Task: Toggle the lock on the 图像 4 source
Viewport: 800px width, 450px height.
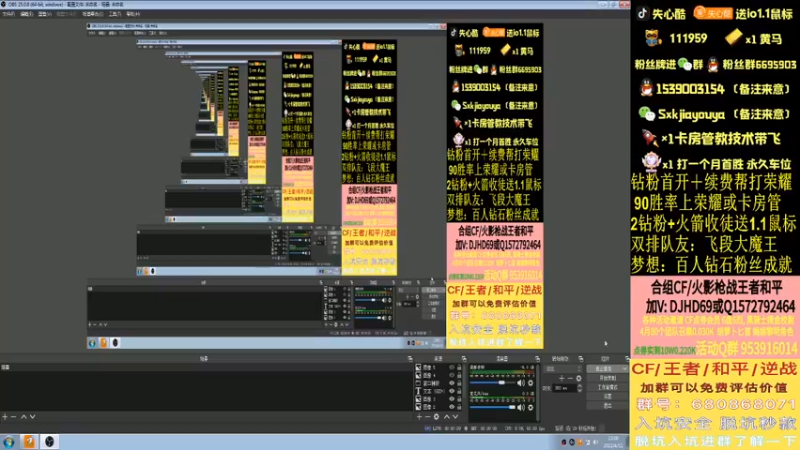Action: pyautogui.click(x=459, y=375)
